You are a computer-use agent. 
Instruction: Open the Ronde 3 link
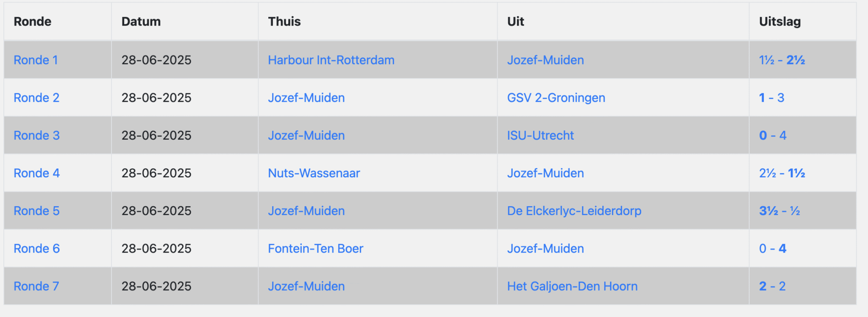(x=36, y=136)
